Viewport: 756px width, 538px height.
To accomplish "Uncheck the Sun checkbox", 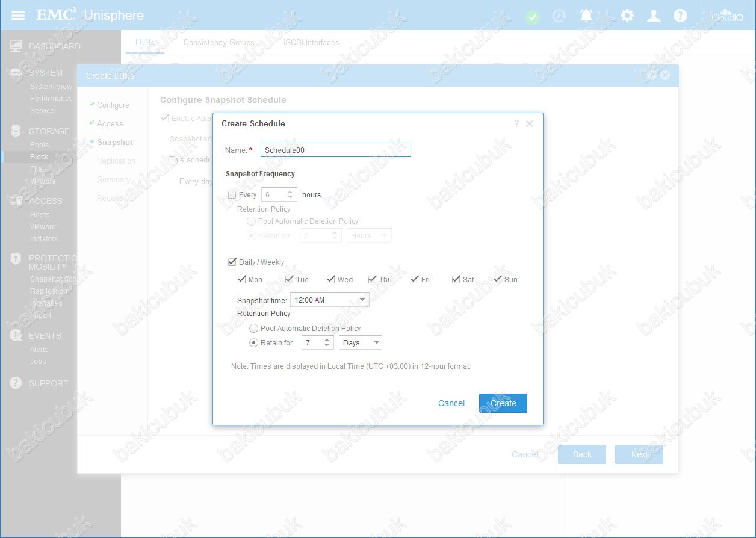I will 498,279.
